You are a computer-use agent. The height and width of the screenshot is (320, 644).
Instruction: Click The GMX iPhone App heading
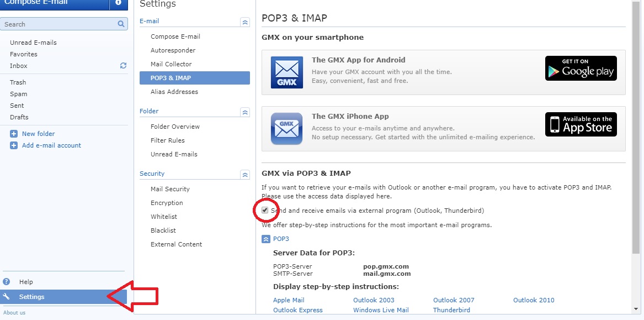coord(350,117)
